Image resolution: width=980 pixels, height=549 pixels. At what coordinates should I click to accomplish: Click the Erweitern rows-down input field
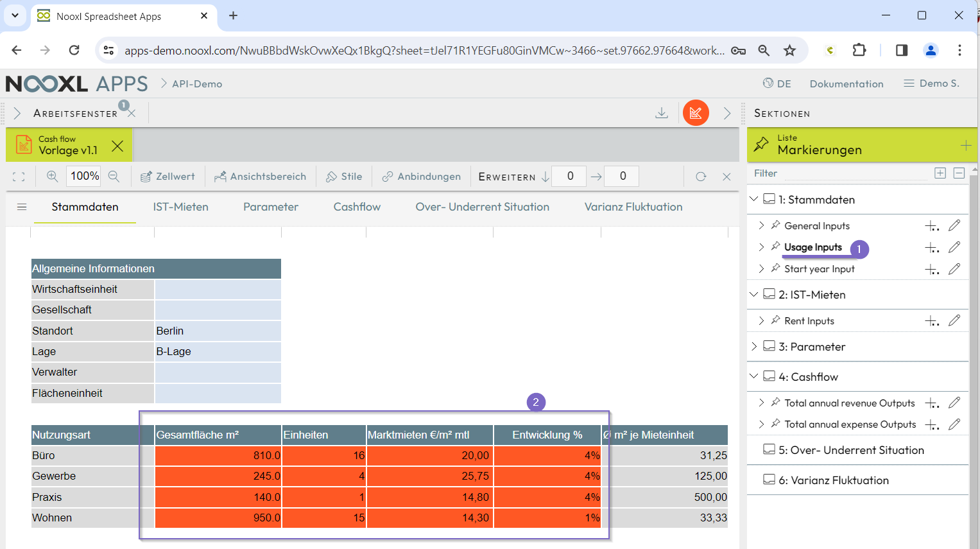coord(570,176)
